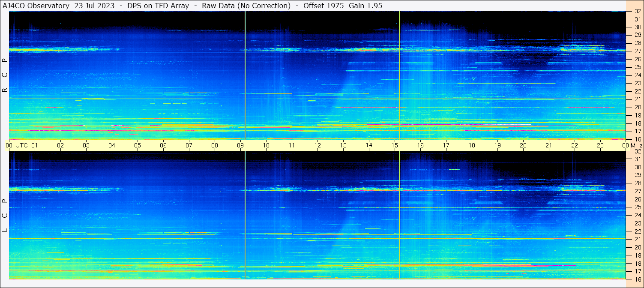Click the 12 hour tick label
This screenshot has width=644, height=288.
tap(318, 145)
